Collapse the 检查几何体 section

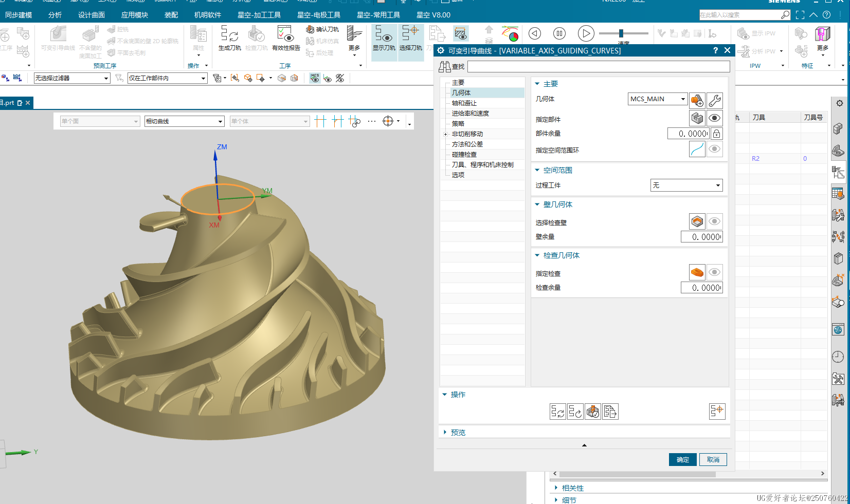(x=557, y=255)
